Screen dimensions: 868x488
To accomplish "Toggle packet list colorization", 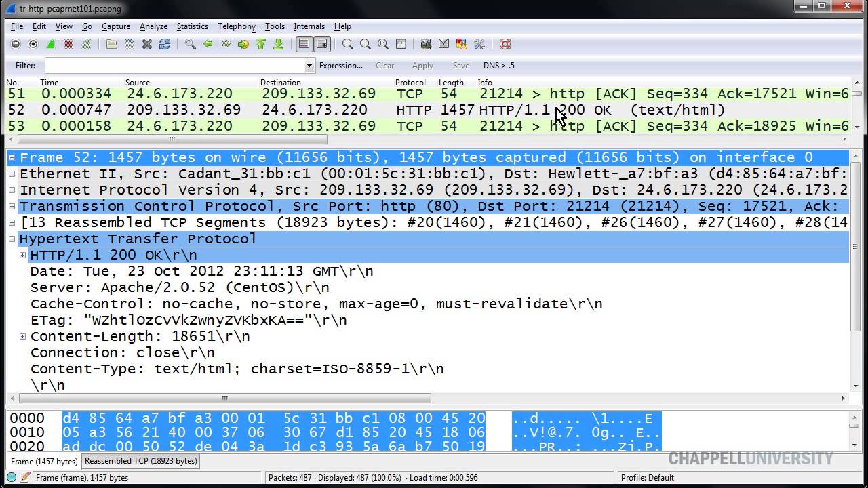I will [x=304, y=44].
